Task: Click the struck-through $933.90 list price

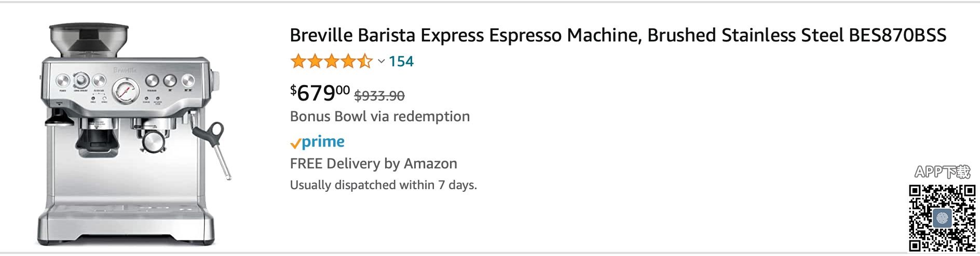Action: (379, 95)
